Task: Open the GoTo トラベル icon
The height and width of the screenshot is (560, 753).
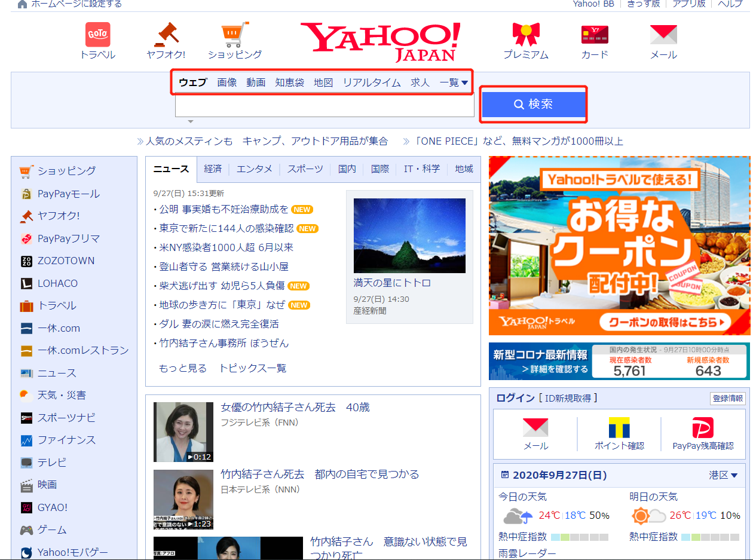Action: coord(97,34)
